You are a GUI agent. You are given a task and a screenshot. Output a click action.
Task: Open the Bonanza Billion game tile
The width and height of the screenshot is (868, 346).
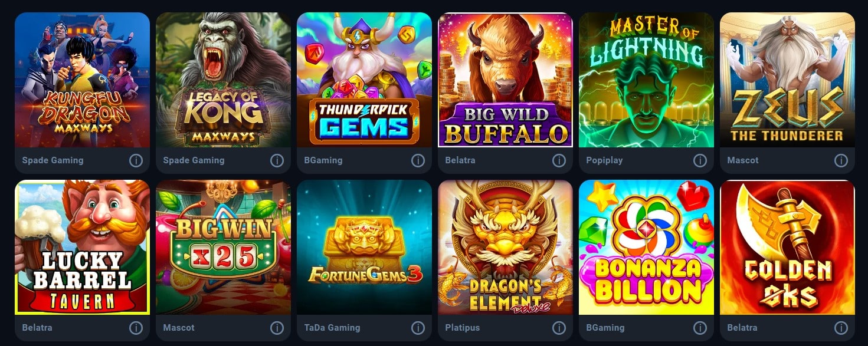point(646,247)
